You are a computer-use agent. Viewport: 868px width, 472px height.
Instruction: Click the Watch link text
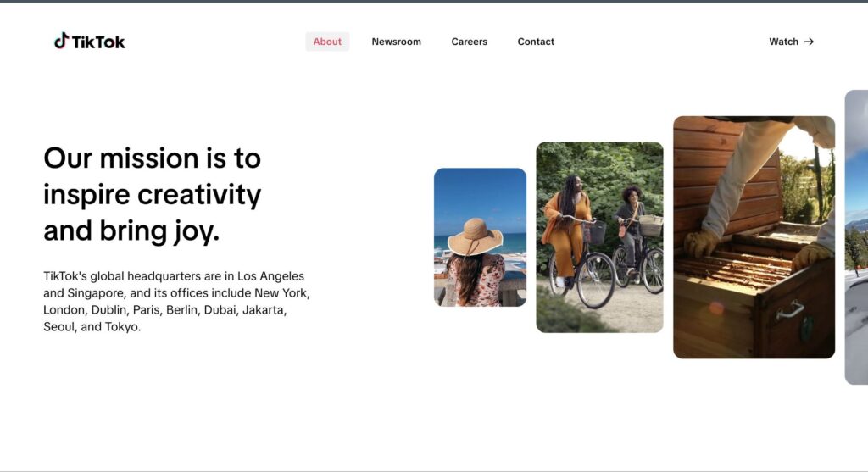783,42
